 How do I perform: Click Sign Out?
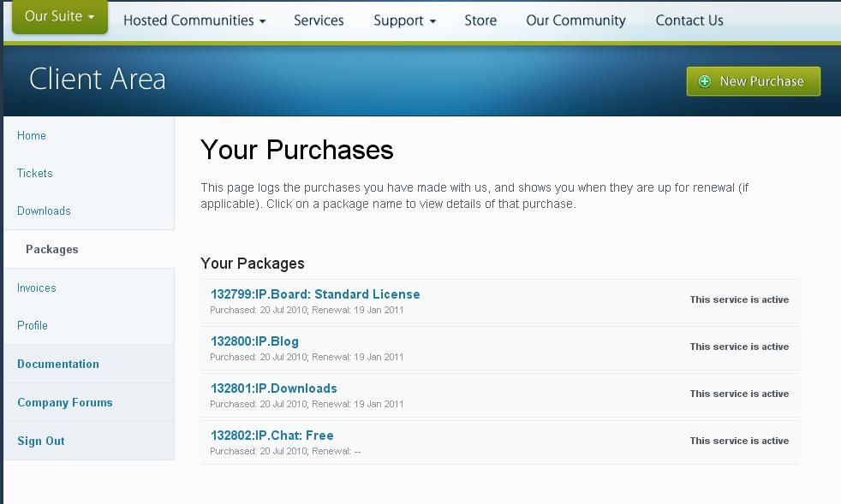41,442
